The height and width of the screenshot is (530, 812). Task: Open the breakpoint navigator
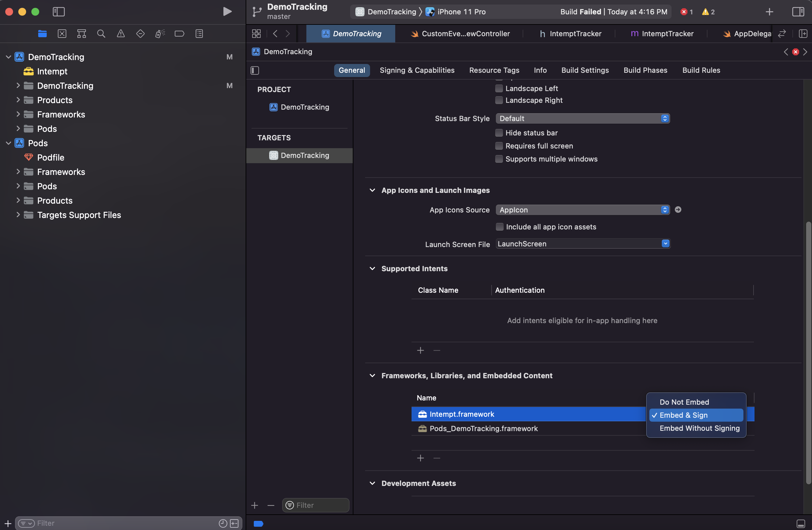(x=179, y=33)
